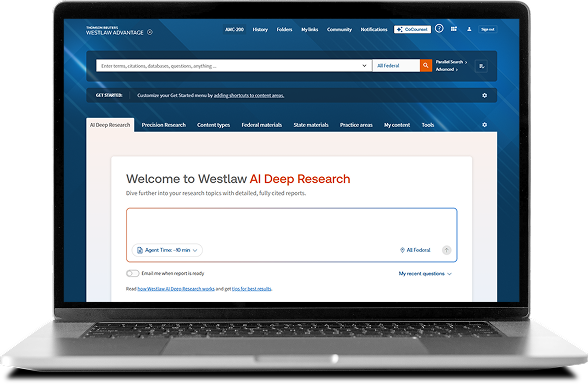Select the Federal materials tab
The width and height of the screenshot is (588, 385).
261,125
